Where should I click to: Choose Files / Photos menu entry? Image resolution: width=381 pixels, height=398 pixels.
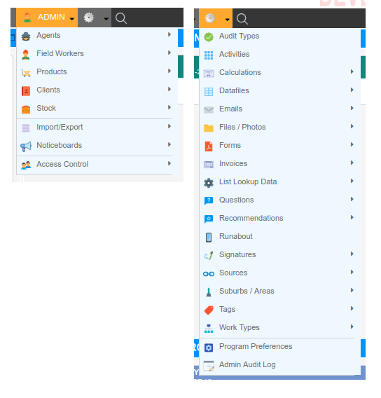242,127
